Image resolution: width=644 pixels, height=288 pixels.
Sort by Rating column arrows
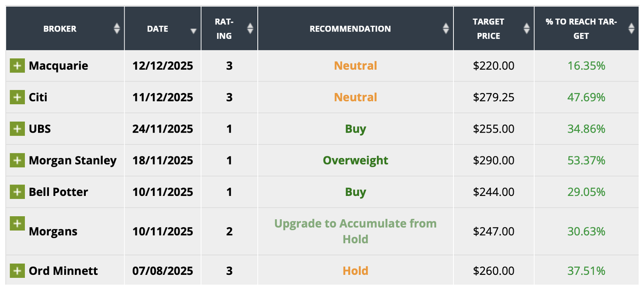250,29
